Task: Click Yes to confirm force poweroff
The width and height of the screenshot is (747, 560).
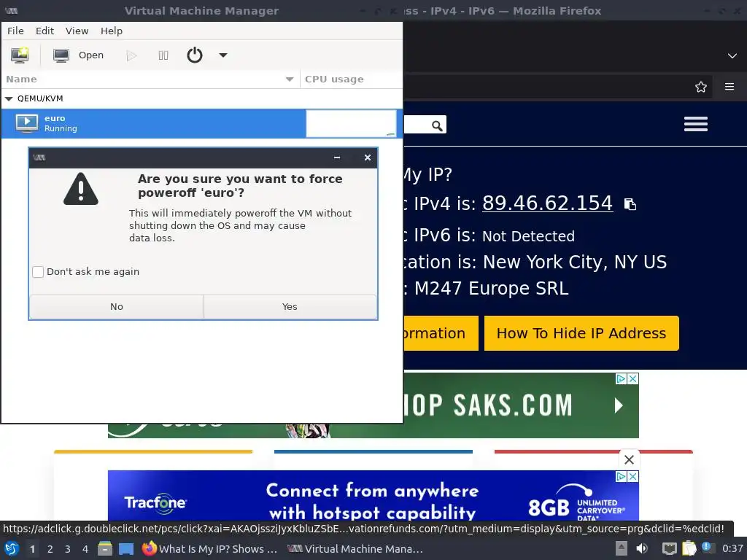Action: click(x=290, y=307)
